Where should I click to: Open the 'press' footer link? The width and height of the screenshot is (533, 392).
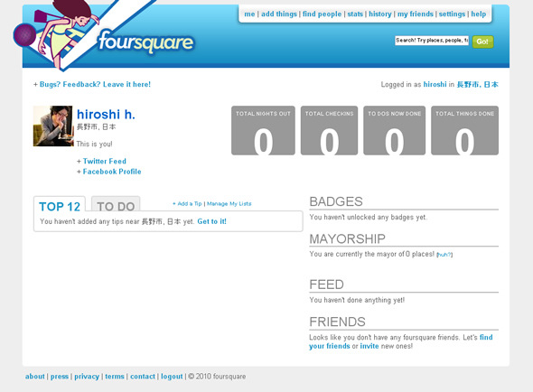click(60, 377)
